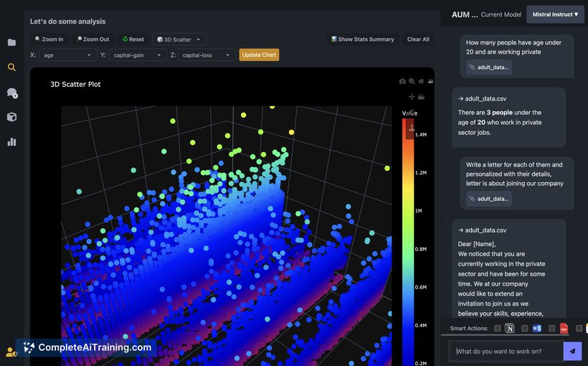Click the Notion smart action icon
This screenshot has height=366, width=588.
[510, 328]
